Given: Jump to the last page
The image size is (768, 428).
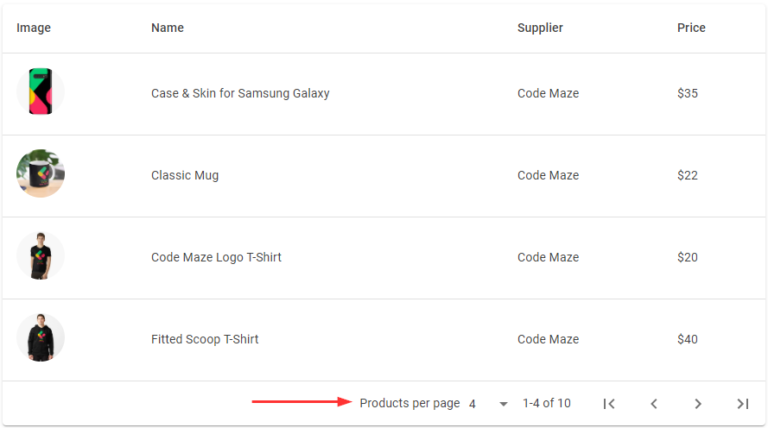Looking at the screenshot, I should tap(742, 404).
